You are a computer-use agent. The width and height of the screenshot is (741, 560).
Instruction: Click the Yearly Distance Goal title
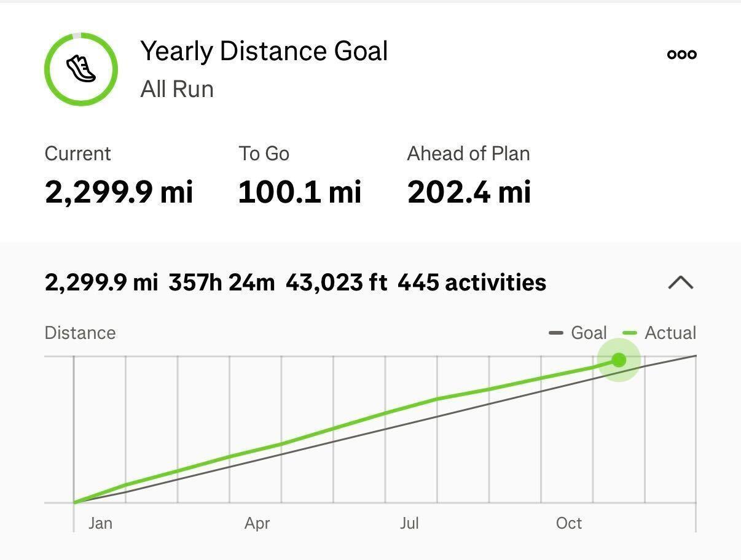click(264, 51)
